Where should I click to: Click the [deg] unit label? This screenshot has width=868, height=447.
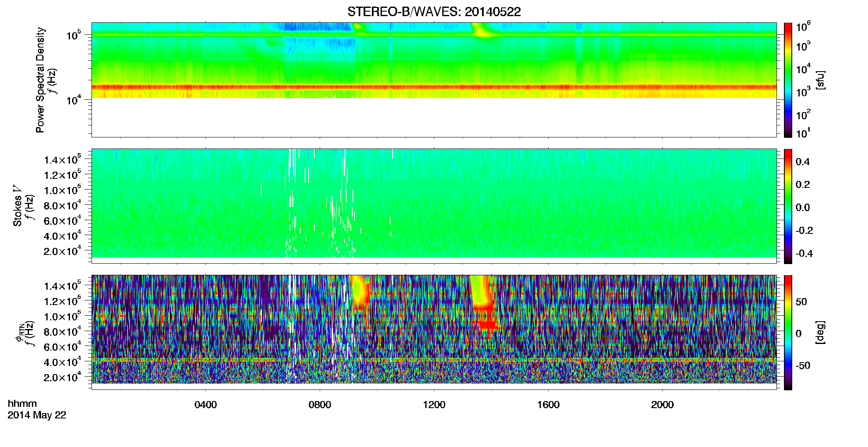[820, 332]
